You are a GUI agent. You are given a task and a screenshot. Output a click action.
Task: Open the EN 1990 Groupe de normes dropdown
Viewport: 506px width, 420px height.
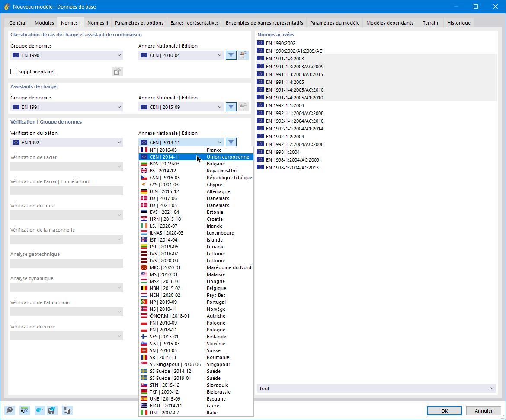[67, 55]
